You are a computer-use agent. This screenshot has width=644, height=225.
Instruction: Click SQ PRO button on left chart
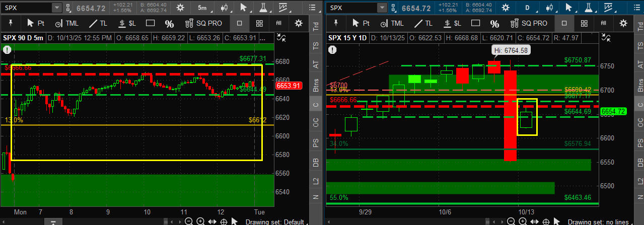[203, 23]
